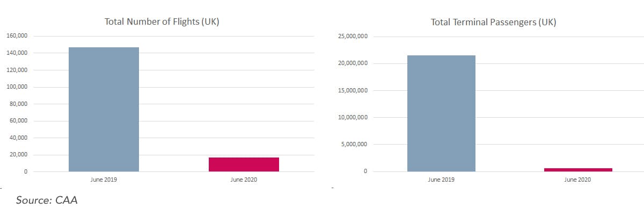Click the 20,000,000 axis label
This screenshot has width=644, height=215.
pyautogui.click(x=352, y=63)
